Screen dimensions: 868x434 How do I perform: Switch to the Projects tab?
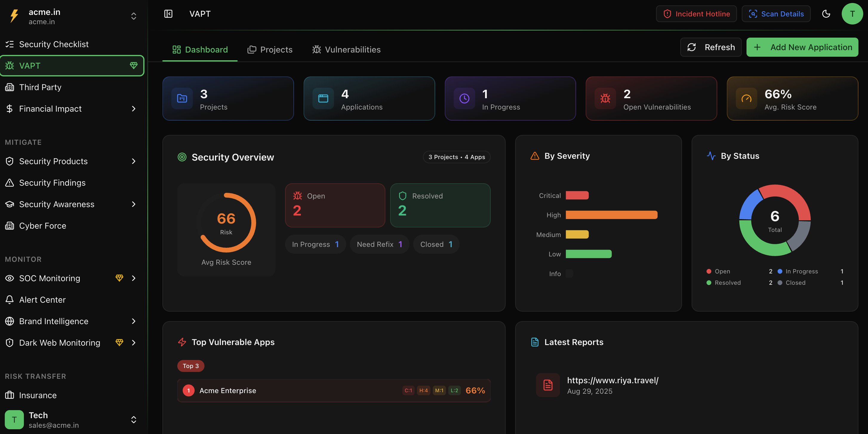pyautogui.click(x=270, y=50)
